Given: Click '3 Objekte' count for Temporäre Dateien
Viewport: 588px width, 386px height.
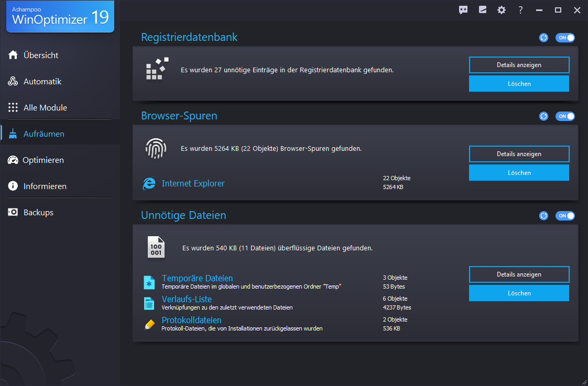Looking at the screenshot, I should click(x=395, y=278).
